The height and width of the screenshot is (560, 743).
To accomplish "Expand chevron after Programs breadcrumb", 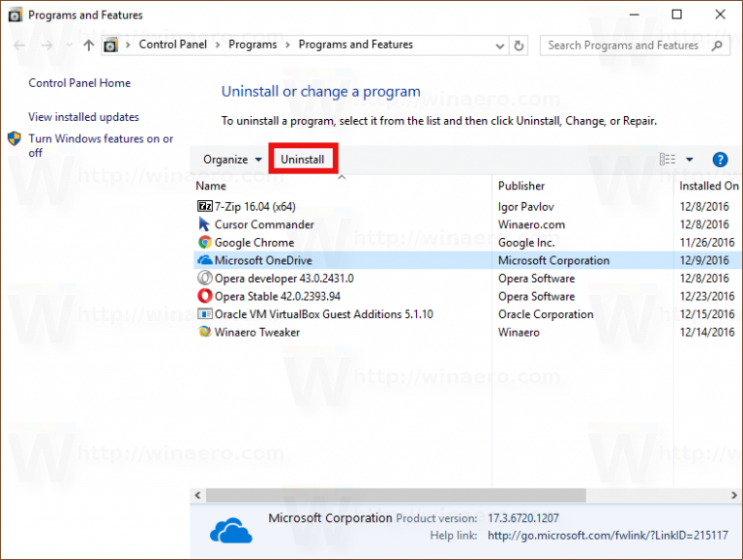I will coord(287,45).
